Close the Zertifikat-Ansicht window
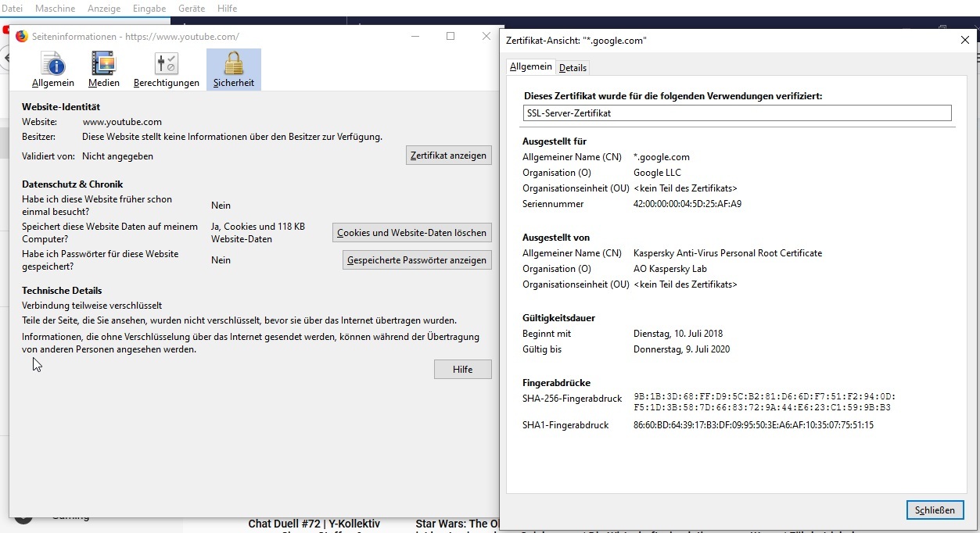Viewport: 980px width, 533px height. 964,40
